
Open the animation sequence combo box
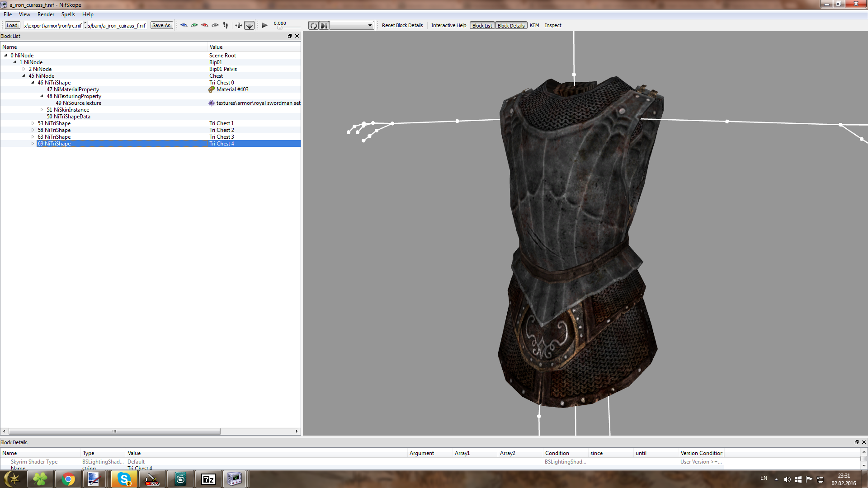(351, 26)
